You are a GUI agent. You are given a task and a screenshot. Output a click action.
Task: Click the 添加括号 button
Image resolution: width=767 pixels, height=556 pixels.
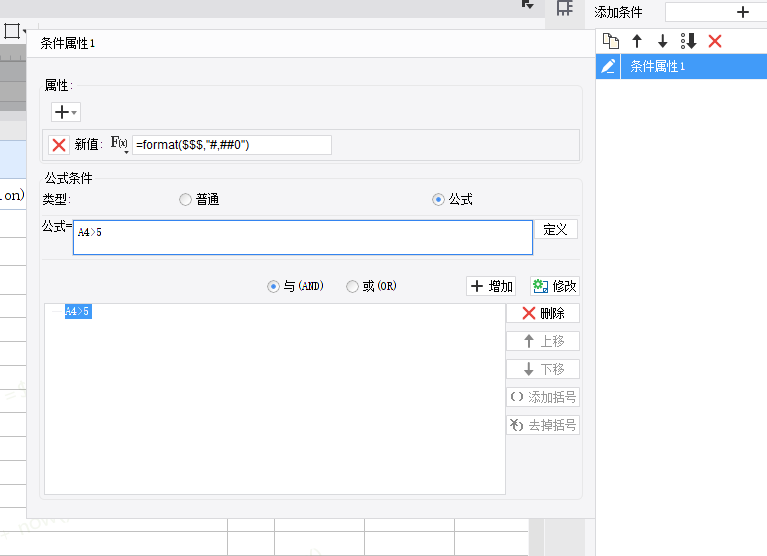pyautogui.click(x=543, y=397)
